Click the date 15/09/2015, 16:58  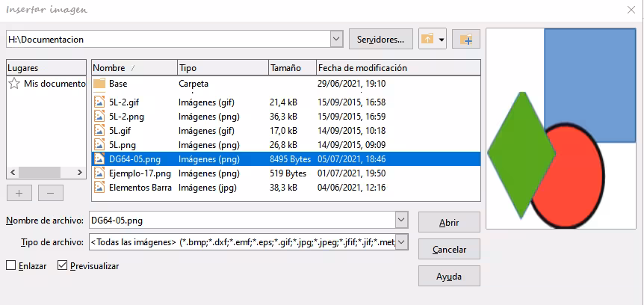tap(352, 102)
